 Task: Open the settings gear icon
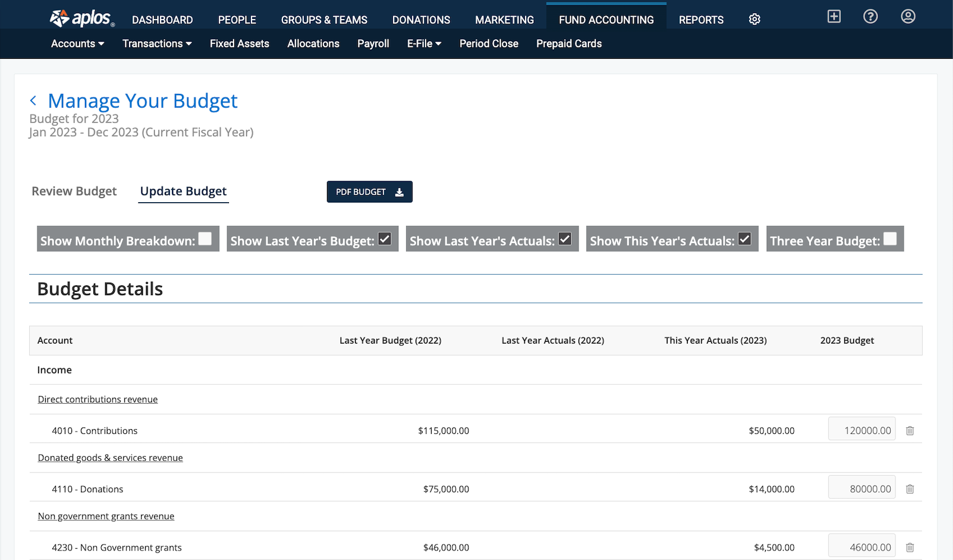point(754,20)
